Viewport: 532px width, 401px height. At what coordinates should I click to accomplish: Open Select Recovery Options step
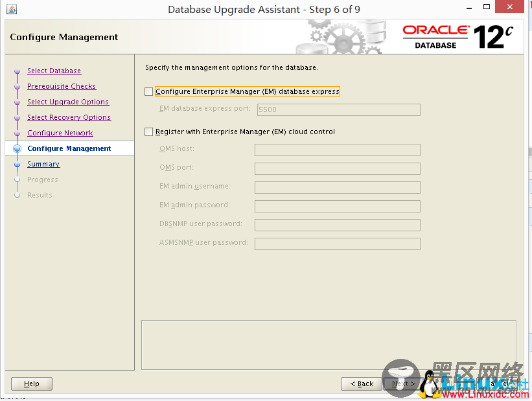point(69,117)
